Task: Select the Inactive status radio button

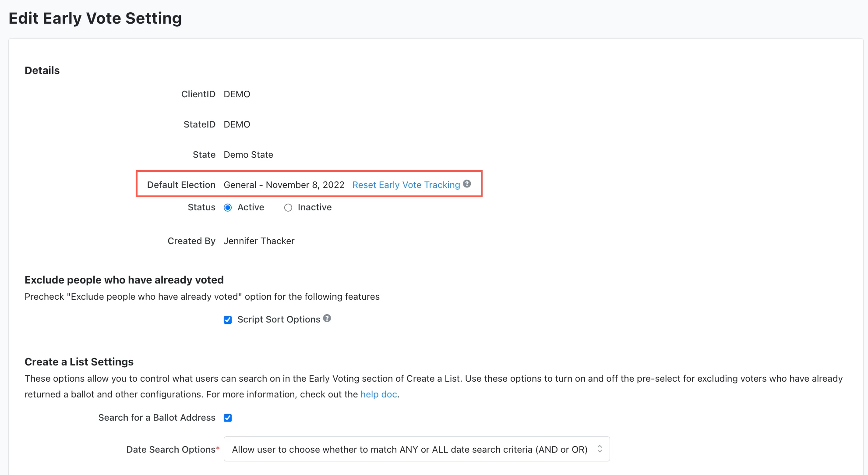Action: point(288,208)
